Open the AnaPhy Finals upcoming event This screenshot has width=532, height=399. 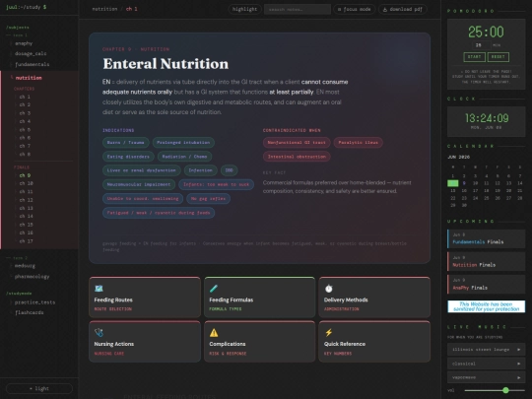[x=487, y=284]
